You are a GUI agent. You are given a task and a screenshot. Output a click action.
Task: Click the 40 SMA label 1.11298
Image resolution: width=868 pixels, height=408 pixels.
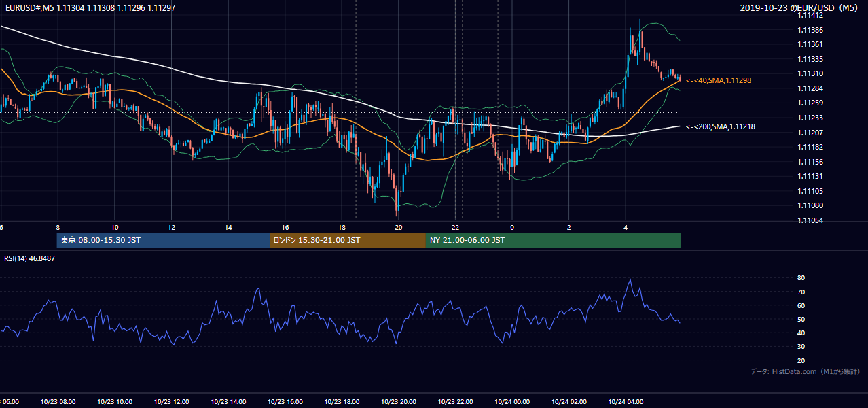coord(719,80)
